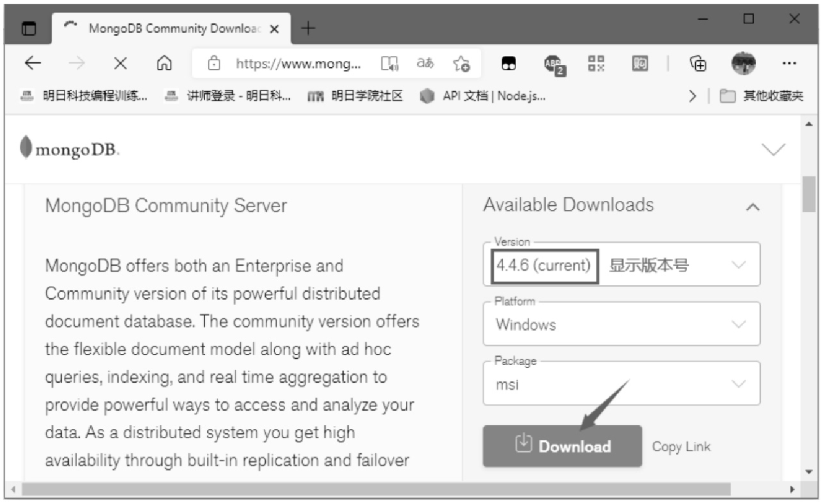Stop page loading with the X button

(x=120, y=63)
